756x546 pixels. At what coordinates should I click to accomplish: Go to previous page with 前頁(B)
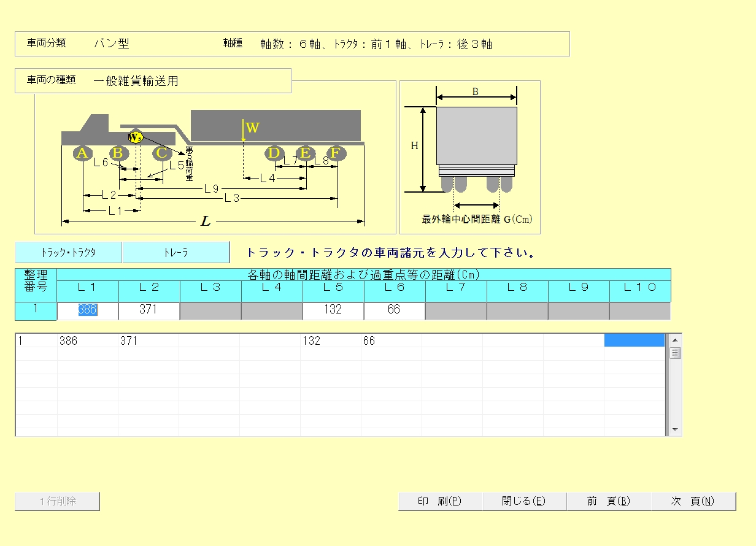click(x=609, y=501)
